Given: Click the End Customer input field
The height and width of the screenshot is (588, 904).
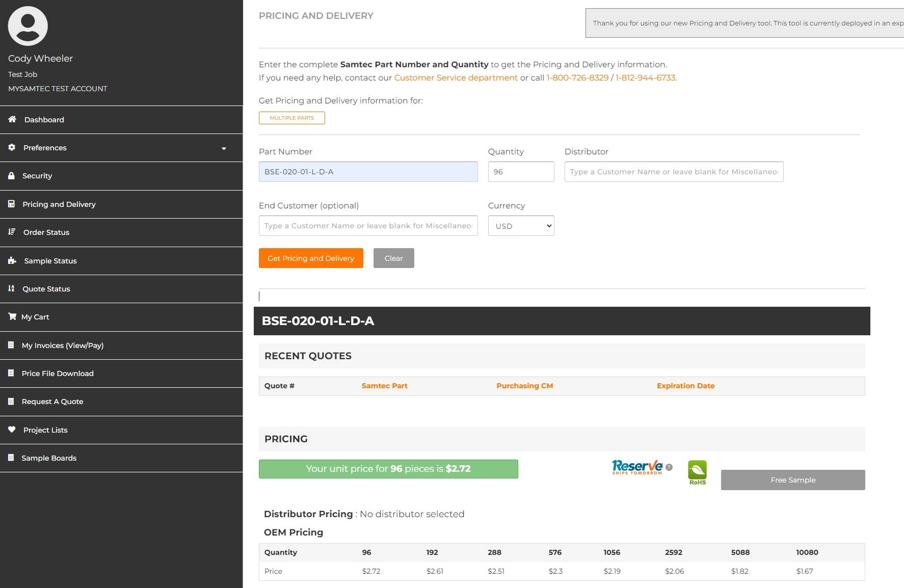Looking at the screenshot, I should coord(368,226).
